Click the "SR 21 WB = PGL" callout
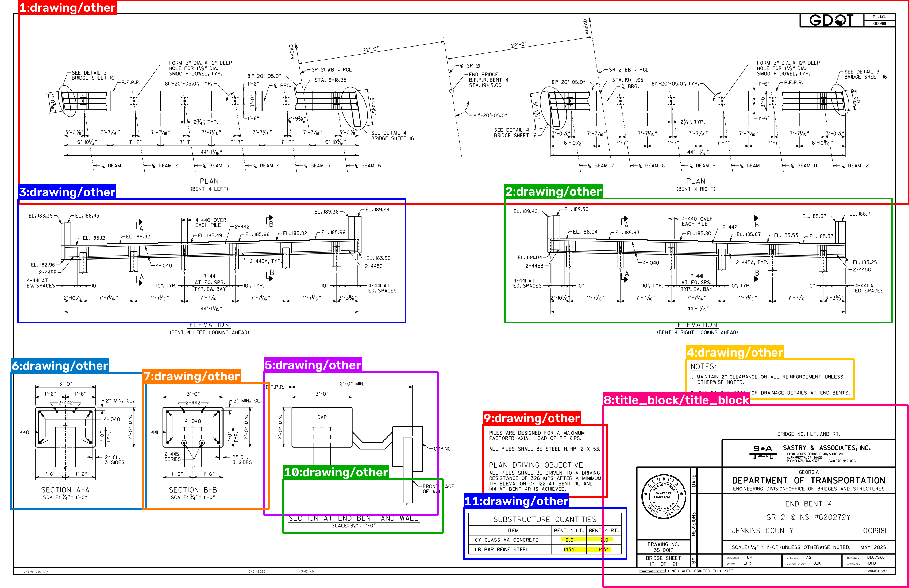 tap(332, 70)
